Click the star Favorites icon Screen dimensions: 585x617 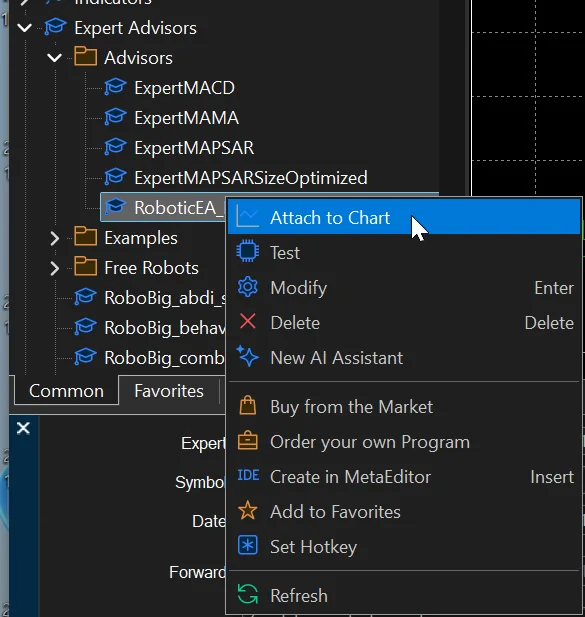247,510
